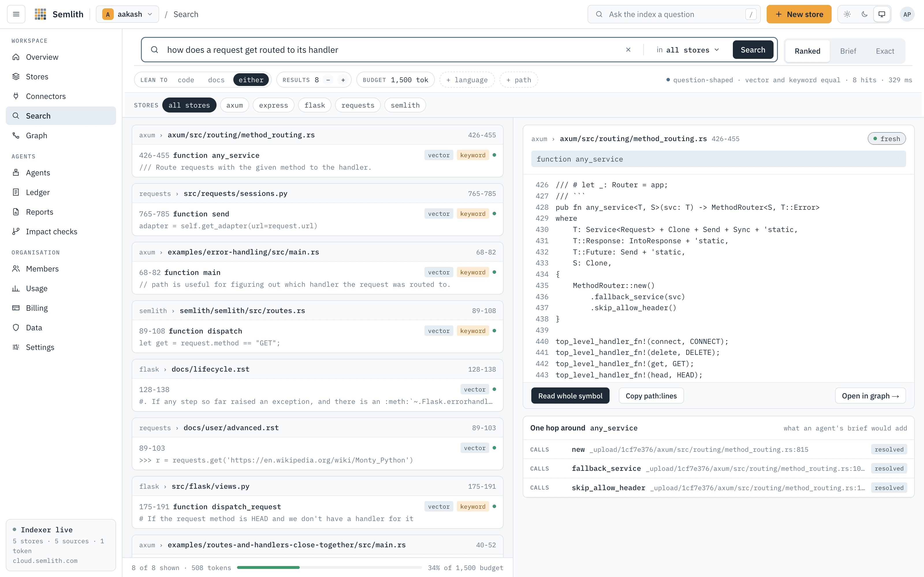Expand the aakash workspace dropdown

(x=127, y=14)
